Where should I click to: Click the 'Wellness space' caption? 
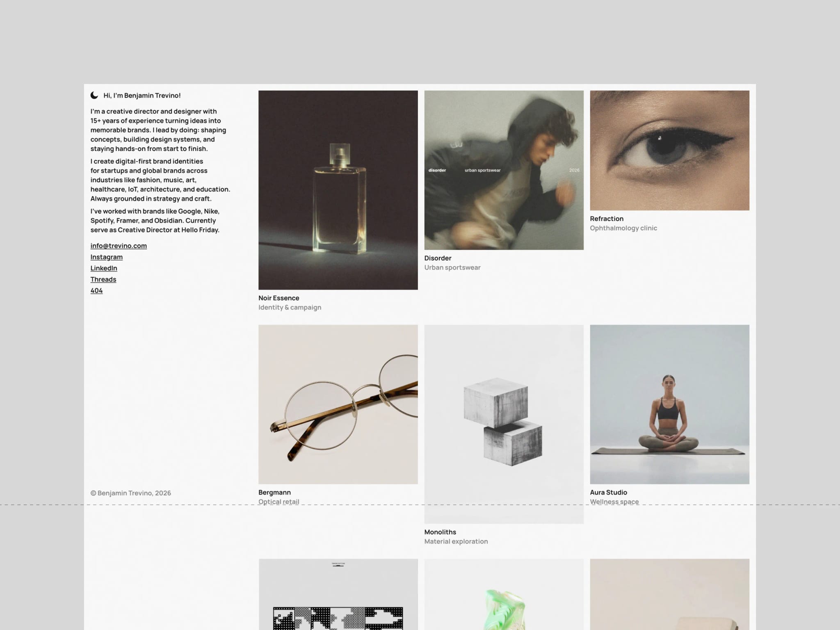coord(614,502)
